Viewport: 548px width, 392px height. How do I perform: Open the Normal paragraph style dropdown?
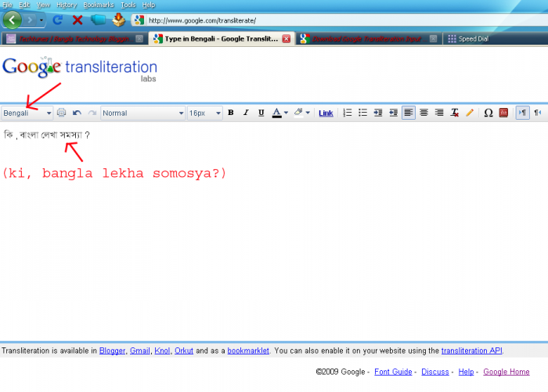tap(142, 113)
